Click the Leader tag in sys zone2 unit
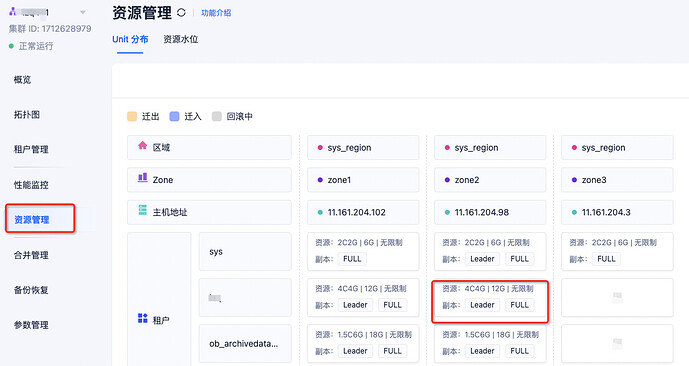Image resolution: width=689 pixels, height=366 pixels. click(482, 259)
